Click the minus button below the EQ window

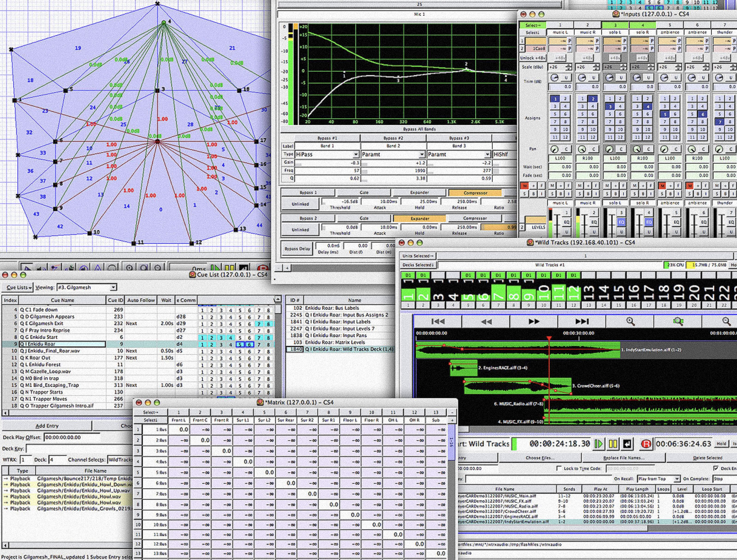pyautogui.click(x=279, y=268)
